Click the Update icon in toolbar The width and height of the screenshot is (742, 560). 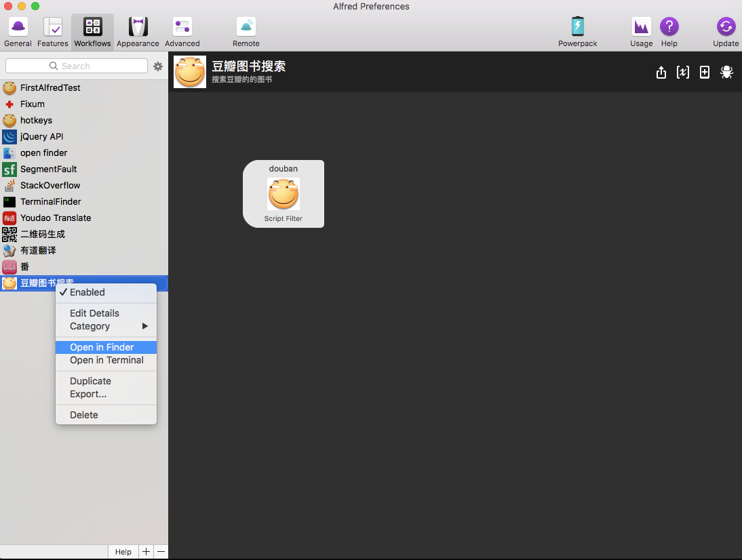tap(726, 26)
